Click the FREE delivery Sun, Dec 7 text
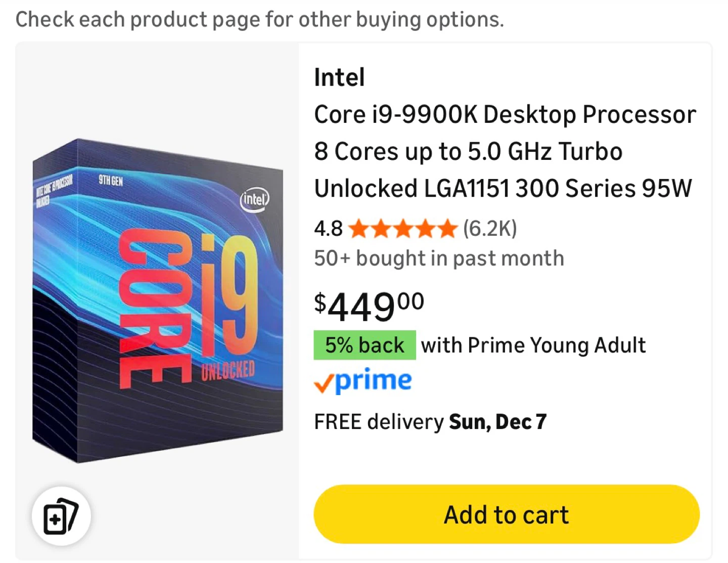 tap(430, 422)
